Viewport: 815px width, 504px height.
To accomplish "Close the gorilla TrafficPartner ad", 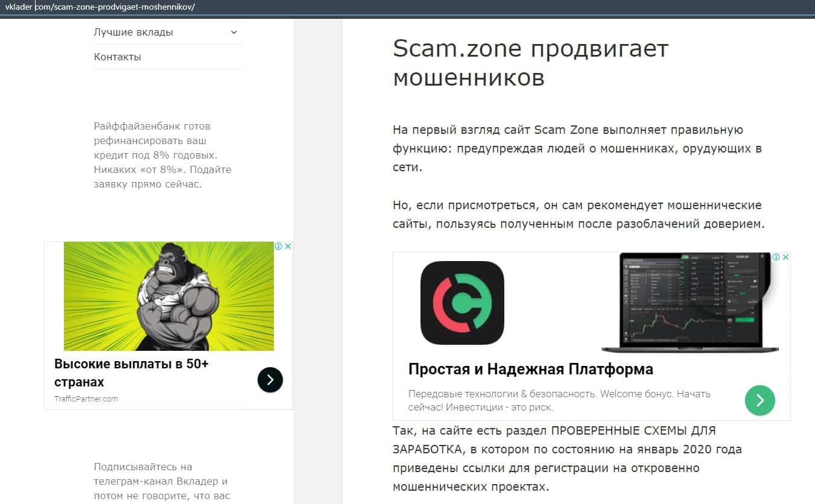I will [288, 247].
